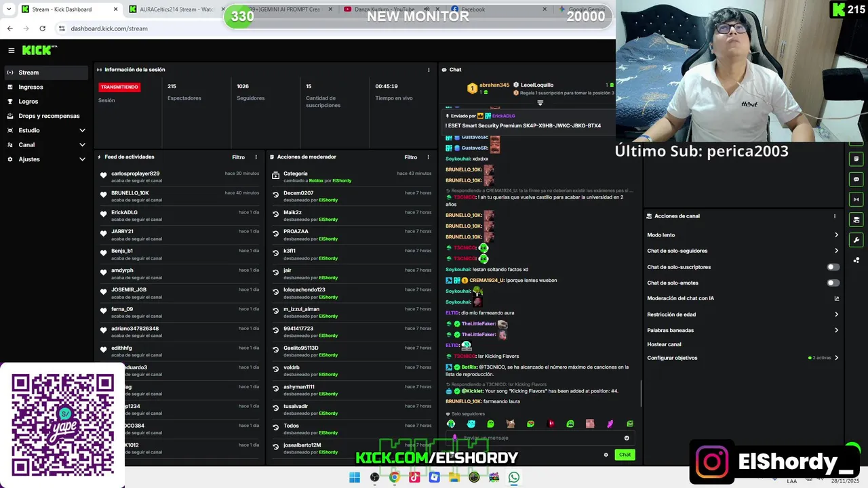The width and height of the screenshot is (868, 488).
Task: Insert the cat-face quick emote
Action: [x=511, y=424]
